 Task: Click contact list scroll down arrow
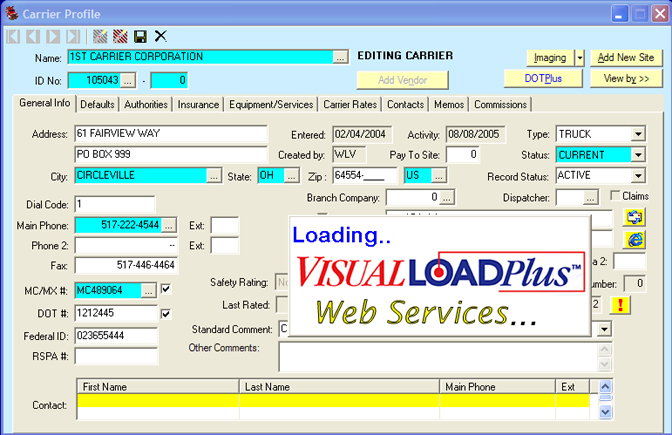point(605,412)
